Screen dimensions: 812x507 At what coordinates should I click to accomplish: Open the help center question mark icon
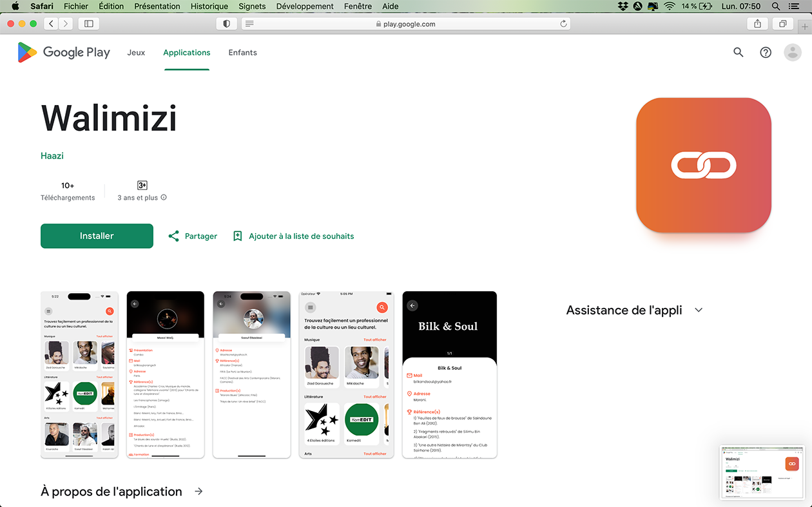766,53
